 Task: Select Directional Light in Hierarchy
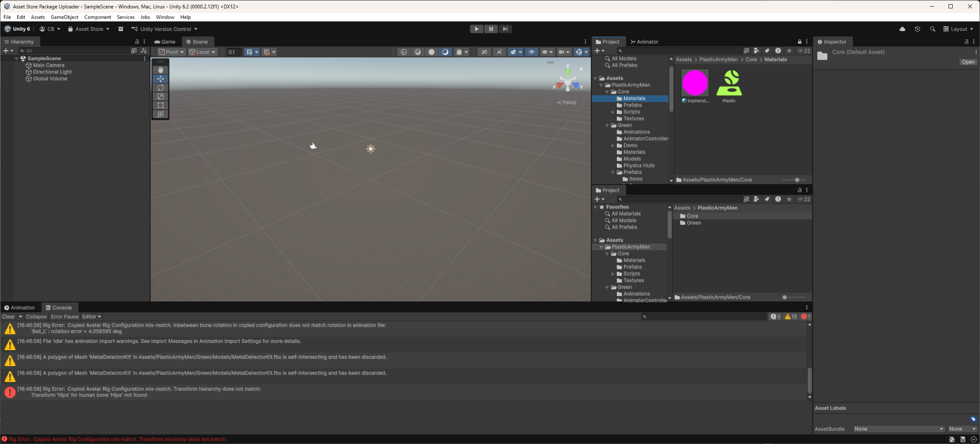click(x=52, y=72)
